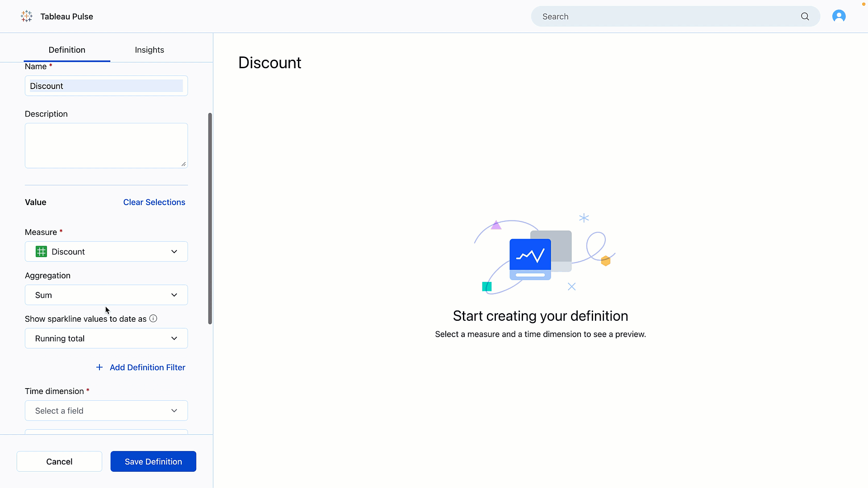The width and height of the screenshot is (868, 488).
Task: Click the Description text area
Action: (x=106, y=145)
